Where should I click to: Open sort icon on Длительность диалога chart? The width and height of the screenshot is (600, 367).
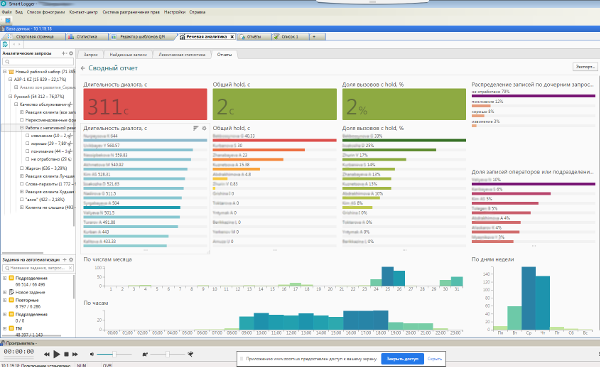(196, 128)
